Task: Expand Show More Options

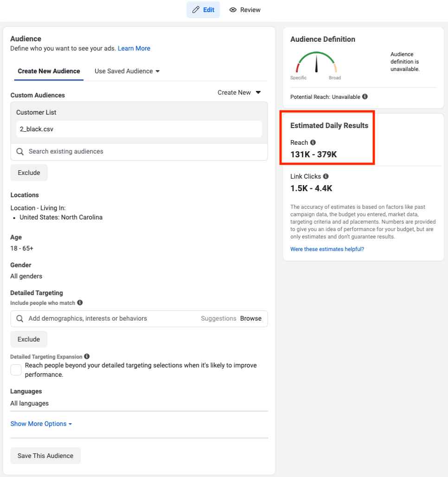Action: click(x=41, y=424)
